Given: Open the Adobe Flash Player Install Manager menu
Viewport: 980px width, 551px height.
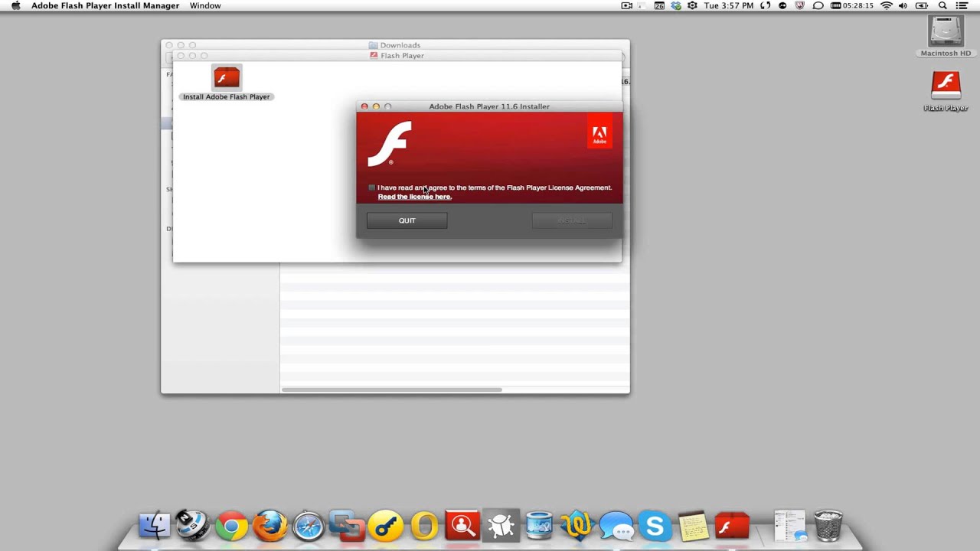Looking at the screenshot, I should click(x=105, y=5).
